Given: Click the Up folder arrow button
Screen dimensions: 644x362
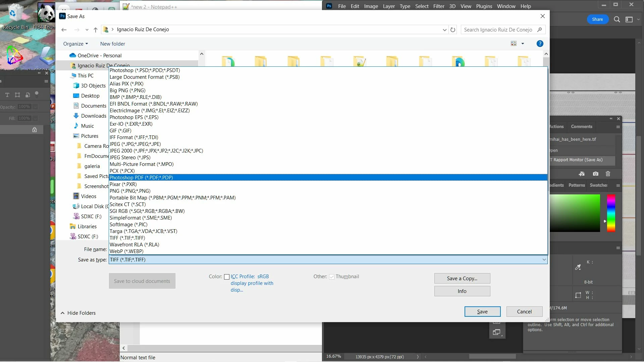Looking at the screenshot, I should [96, 30].
